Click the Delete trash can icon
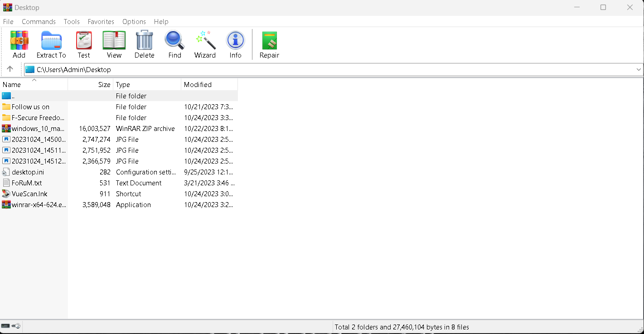This screenshot has height=334, width=644. pos(145,40)
